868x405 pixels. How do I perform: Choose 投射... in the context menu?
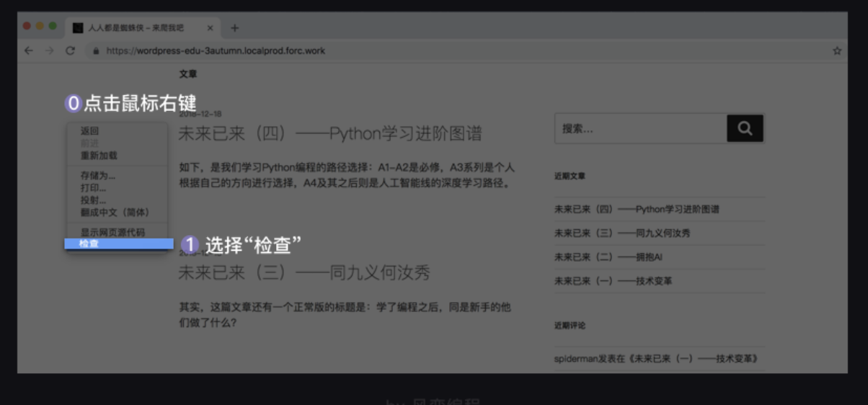pyautogui.click(x=93, y=200)
